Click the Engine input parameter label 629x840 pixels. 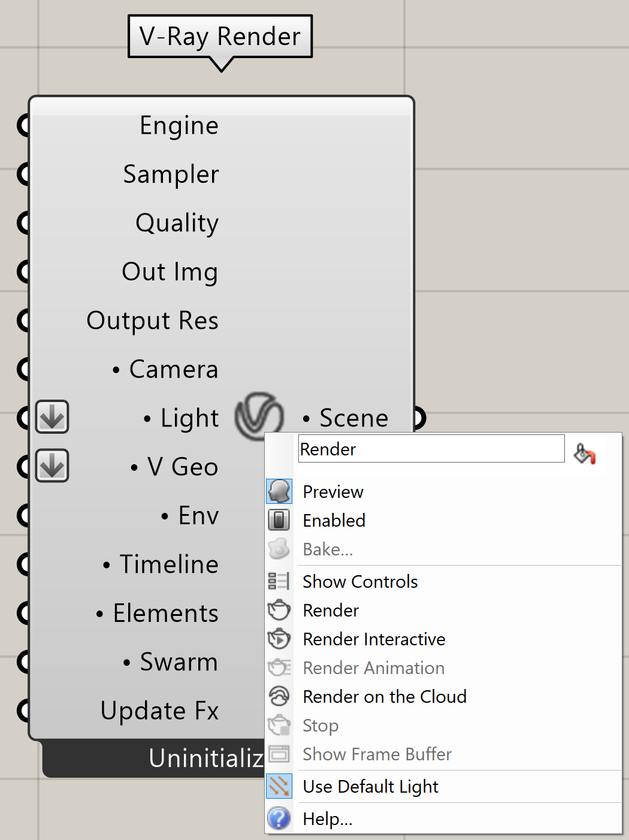(x=179, y=126)
